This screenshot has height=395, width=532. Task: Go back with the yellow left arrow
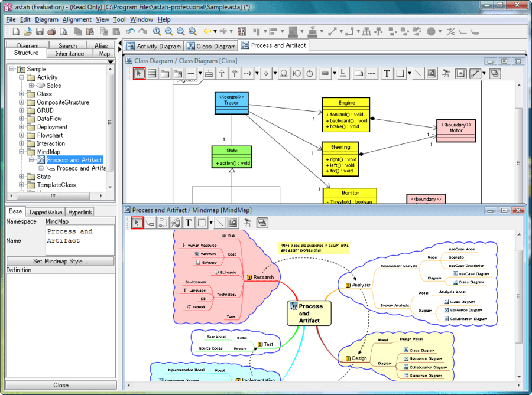coord(207,31)
